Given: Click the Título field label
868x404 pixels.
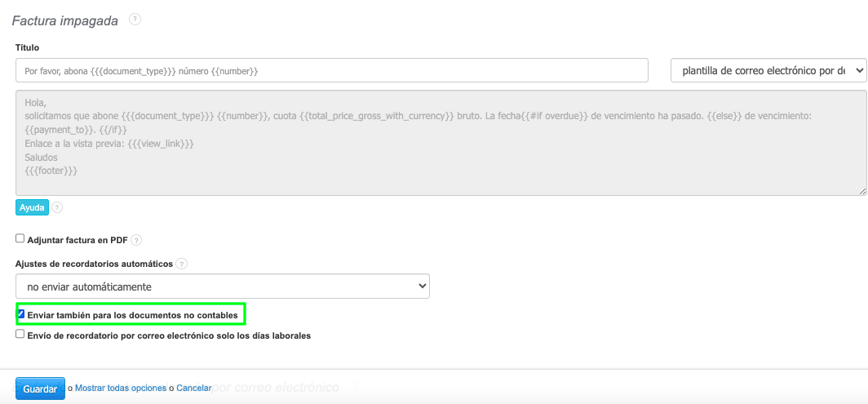Looking at the screenshot, I should click(x=27, y=48).
